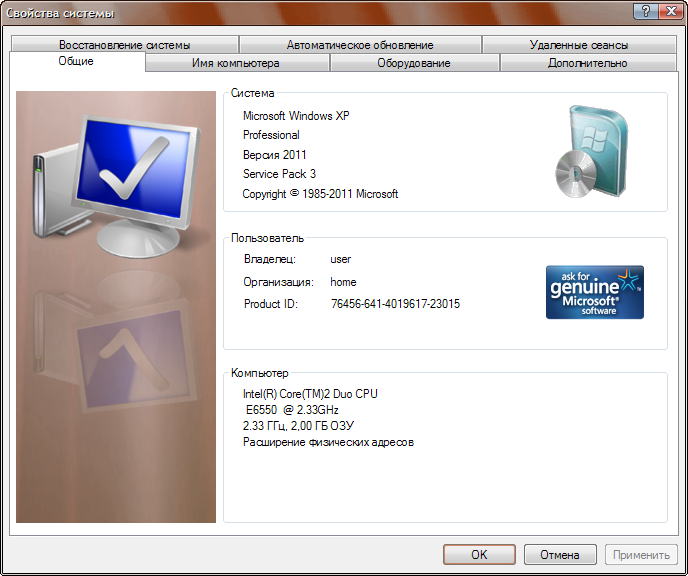Click the Microsoft Windows XP text

(296, 116)
